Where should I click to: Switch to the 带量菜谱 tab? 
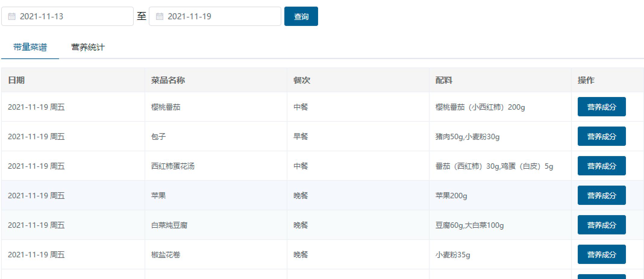(30, 47)
